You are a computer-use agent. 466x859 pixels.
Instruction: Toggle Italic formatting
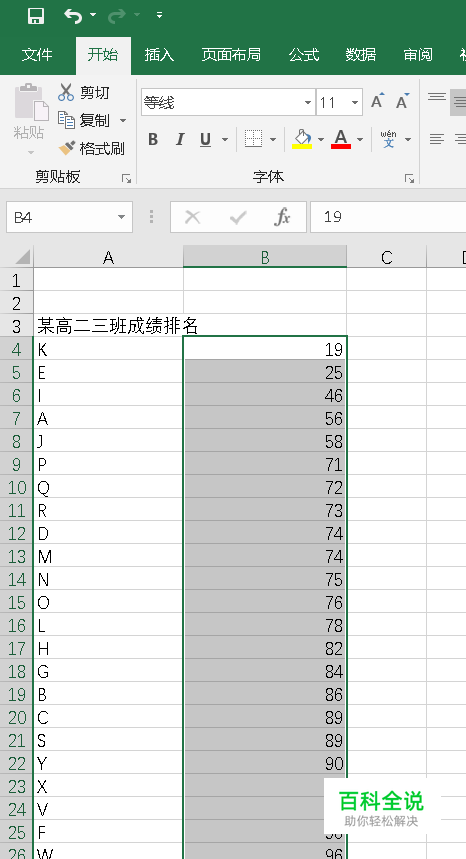click(179, 140)
